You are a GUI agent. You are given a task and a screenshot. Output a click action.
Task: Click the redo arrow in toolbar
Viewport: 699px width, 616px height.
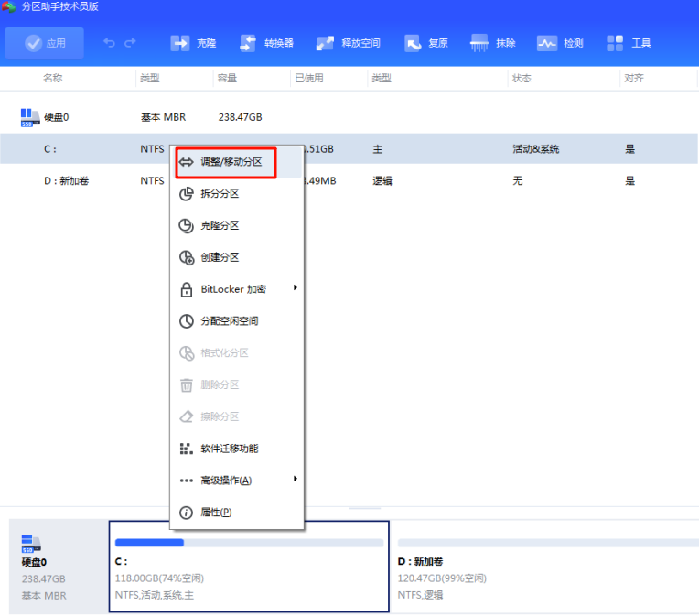point(130,43)
